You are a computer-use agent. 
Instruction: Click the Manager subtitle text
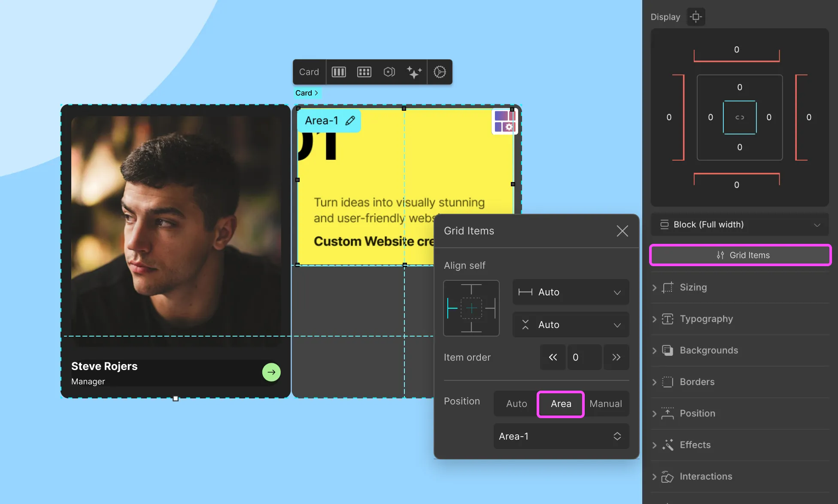pyautogui.click(x=88, y=382)
